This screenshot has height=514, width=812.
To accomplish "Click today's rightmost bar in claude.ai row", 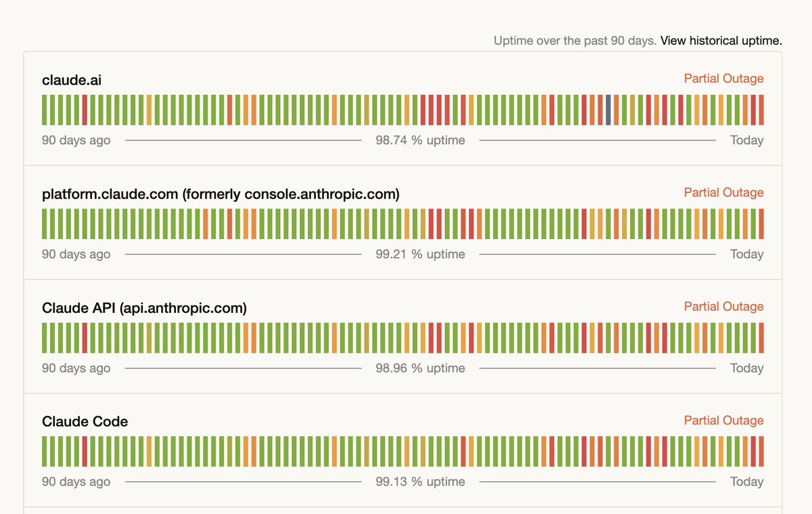I will click(x=761, y=110).
